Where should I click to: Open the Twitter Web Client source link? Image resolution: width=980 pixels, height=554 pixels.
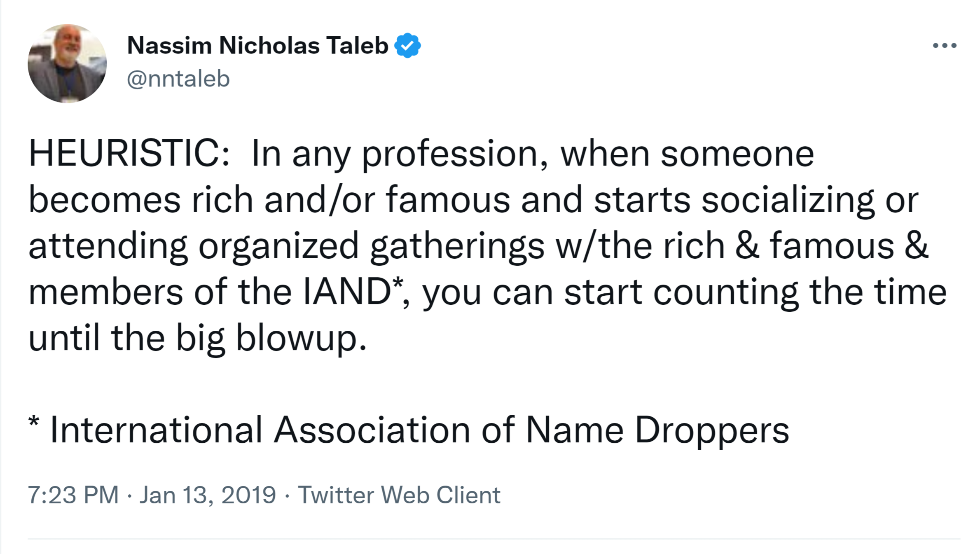point(399,495)
